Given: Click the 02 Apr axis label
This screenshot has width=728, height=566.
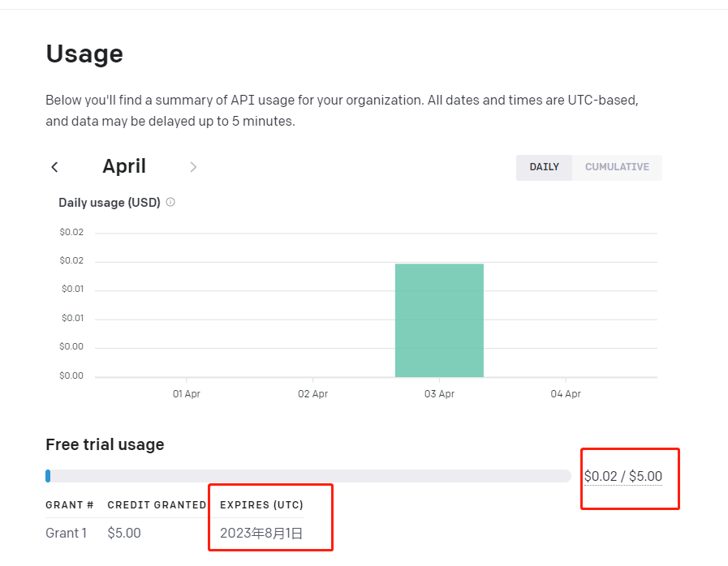Looking at the screenshot, I should point(313,394).
